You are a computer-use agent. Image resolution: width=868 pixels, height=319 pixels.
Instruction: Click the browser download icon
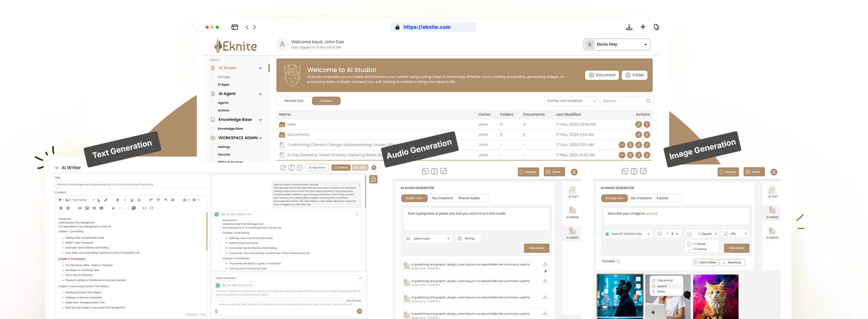pyautogui.click(x=629, y=27)
